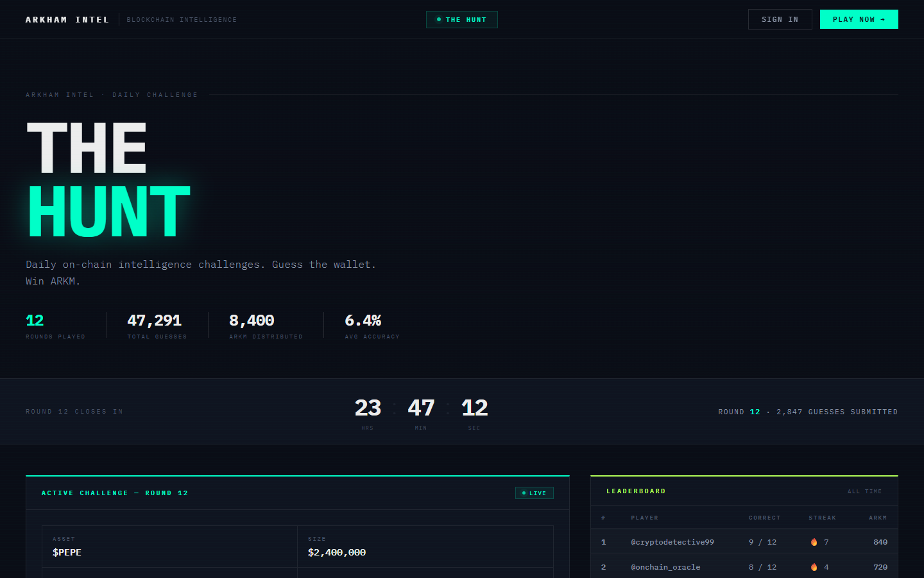Click the Blockchain Intelligence tagline

(x=182, y=20)
